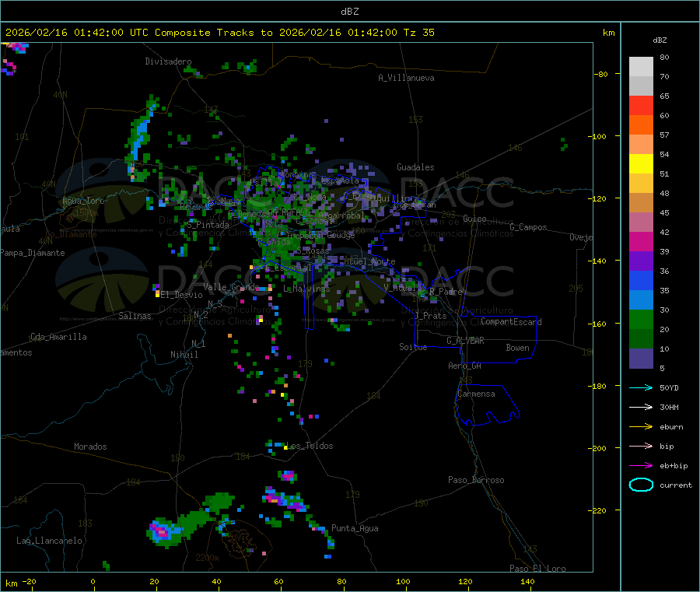Click the S_Pintada map label
The width and height of the screenshot is (700, 592).
coord(208,225)
